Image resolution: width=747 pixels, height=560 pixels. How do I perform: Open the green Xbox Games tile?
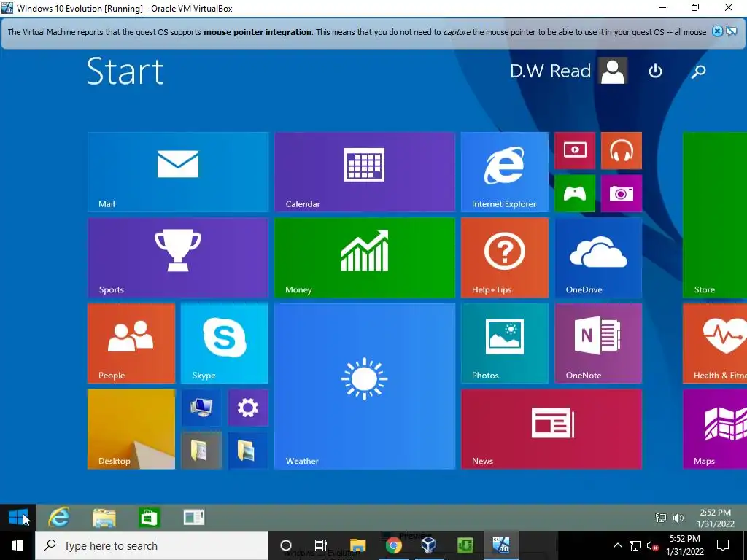click(575, 193)
